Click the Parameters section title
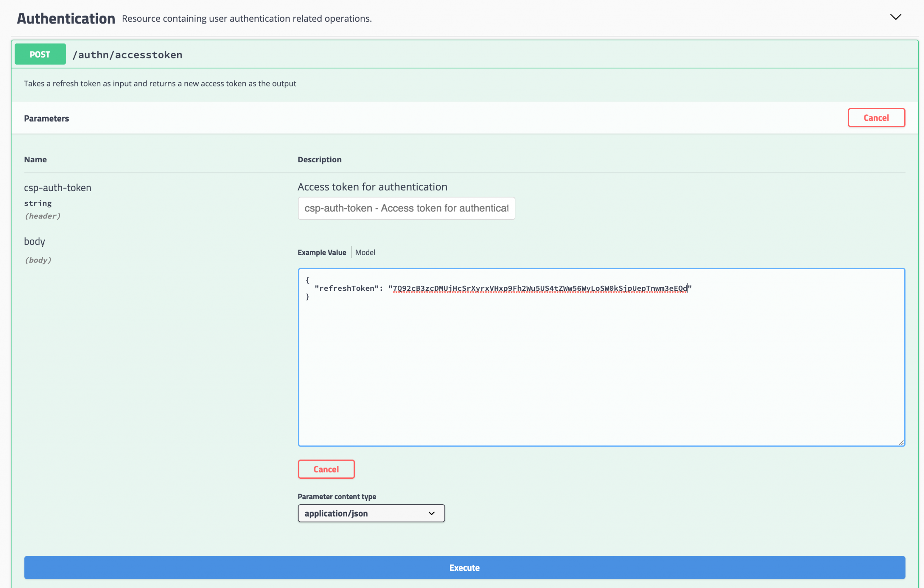The width and height of the screenshot is (924, 588). (47, 119)
